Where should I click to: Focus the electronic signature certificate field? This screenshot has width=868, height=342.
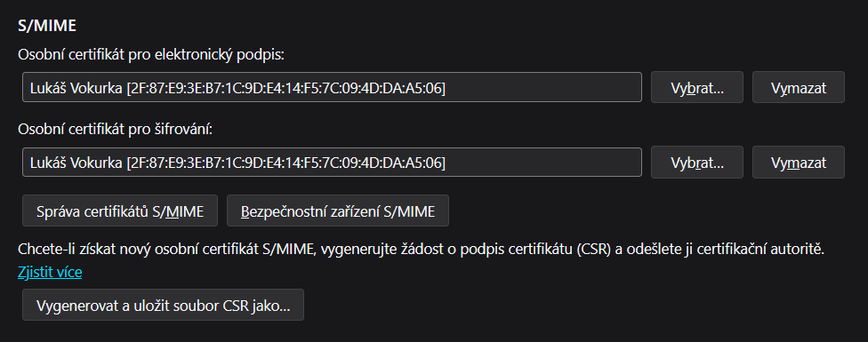point(332,87)
